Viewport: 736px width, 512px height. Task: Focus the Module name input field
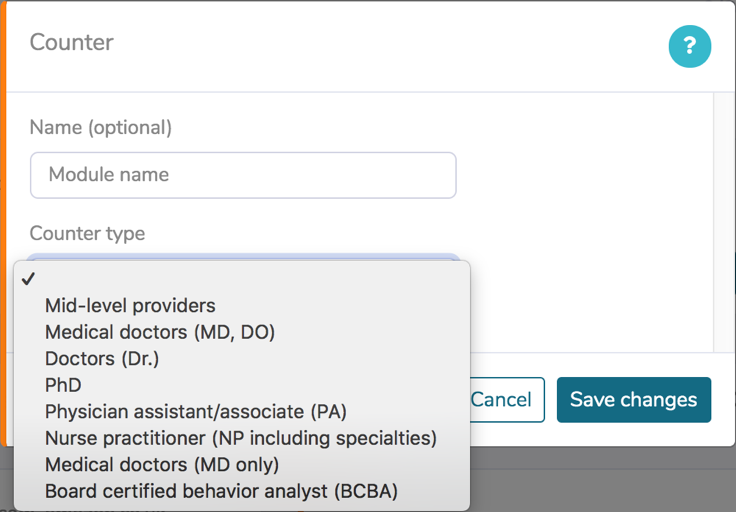243,175
